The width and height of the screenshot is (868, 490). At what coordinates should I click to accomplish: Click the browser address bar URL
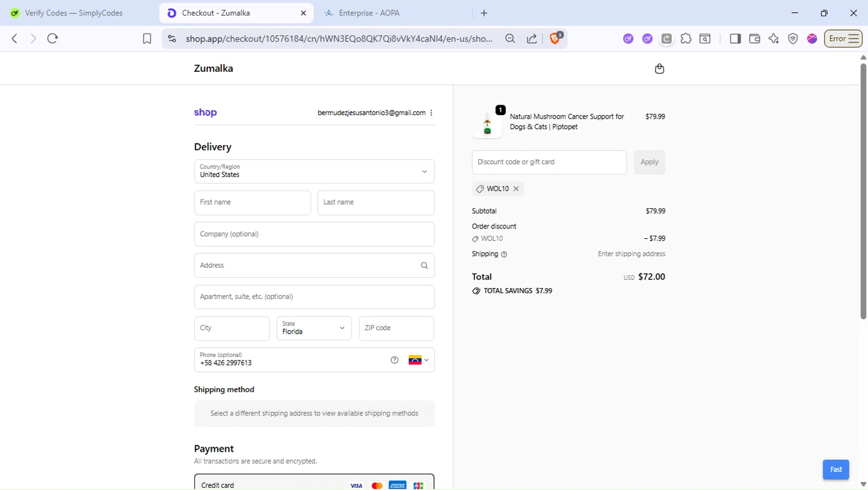coord(339,39)
